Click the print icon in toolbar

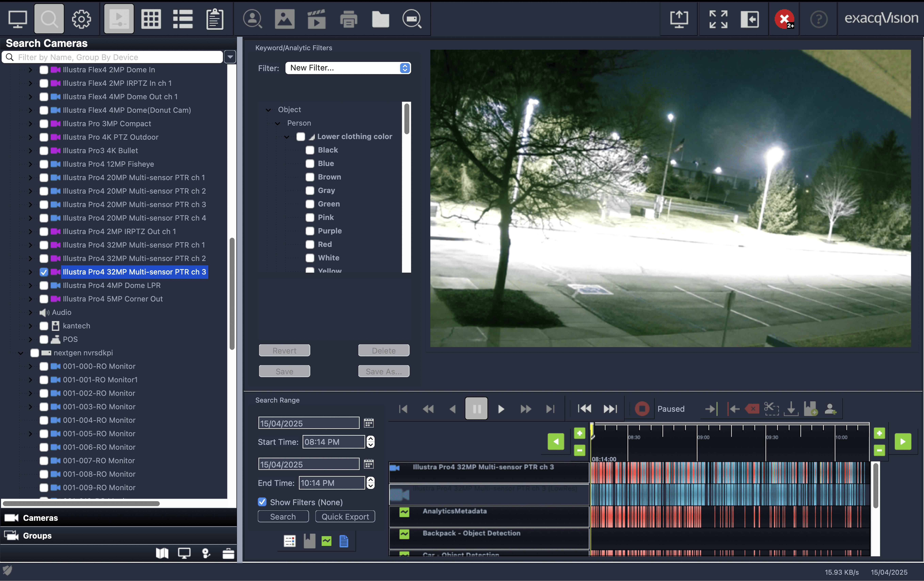pyautogui.click(x=348, y=18)
